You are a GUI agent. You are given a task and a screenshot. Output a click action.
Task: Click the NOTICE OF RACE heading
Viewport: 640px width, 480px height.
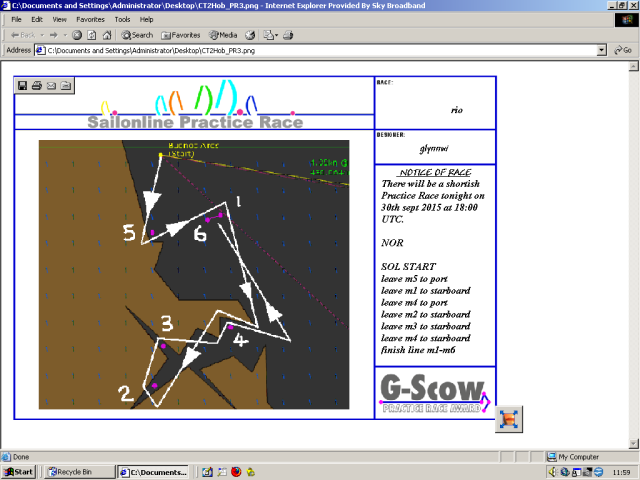pyautogui.click(x=435, y=172)
